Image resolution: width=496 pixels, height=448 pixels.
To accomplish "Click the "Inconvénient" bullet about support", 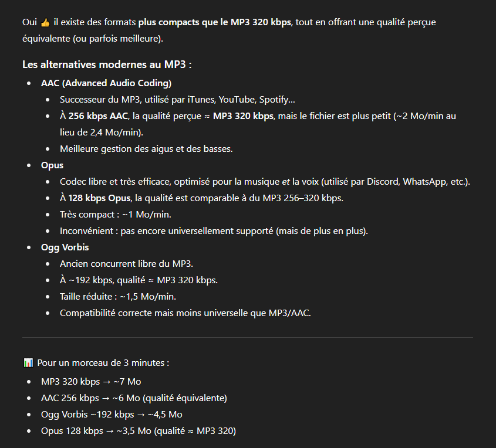I will pos(214,230).
